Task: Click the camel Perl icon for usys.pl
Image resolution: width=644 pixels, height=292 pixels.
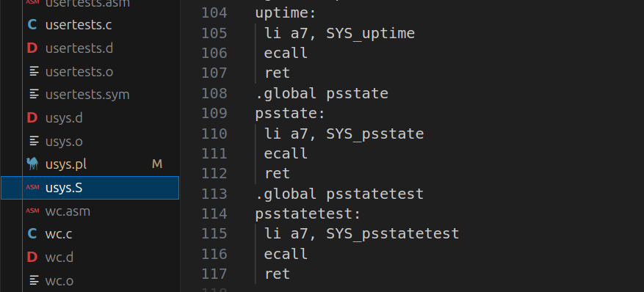Action: point(32,164)
